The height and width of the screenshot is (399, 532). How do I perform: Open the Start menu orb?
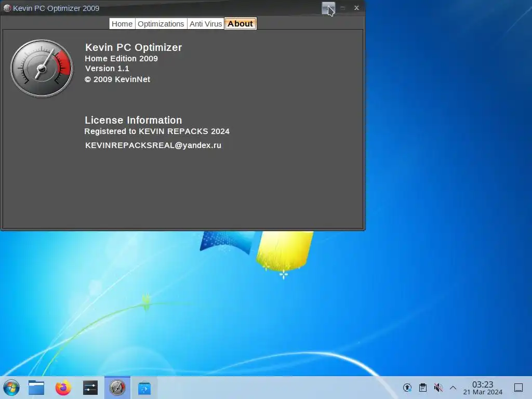click(x=11, y=388)
